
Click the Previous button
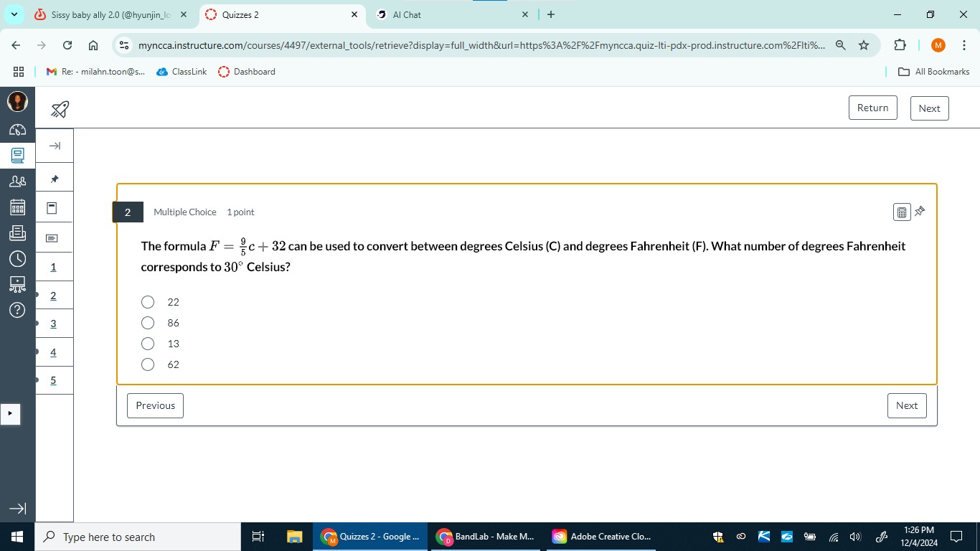[x=156, y=405]
